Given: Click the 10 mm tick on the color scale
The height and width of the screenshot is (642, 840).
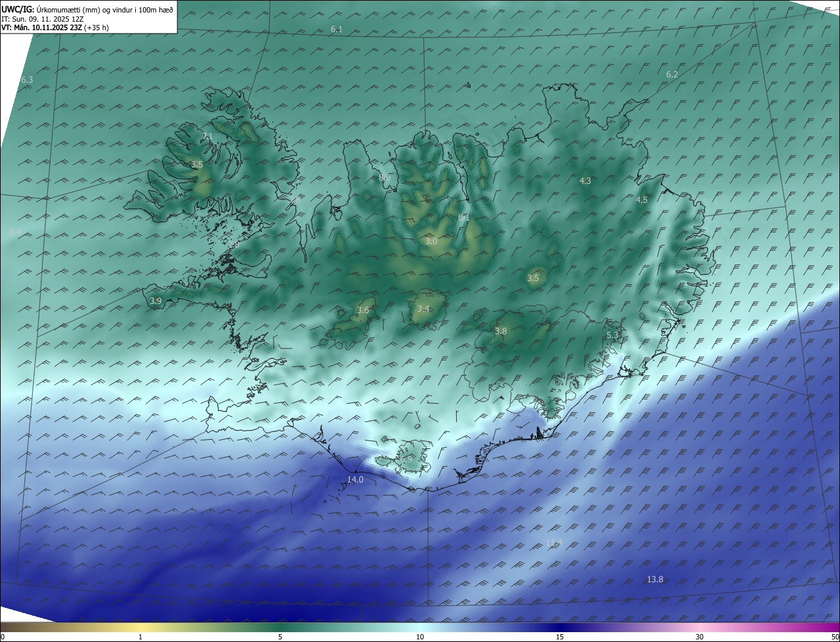Looking at the screenshot, I should tap(420, 637).
